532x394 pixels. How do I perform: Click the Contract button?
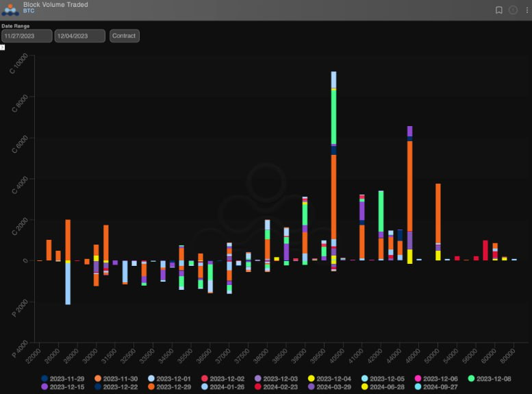click(x=124, y=36)
